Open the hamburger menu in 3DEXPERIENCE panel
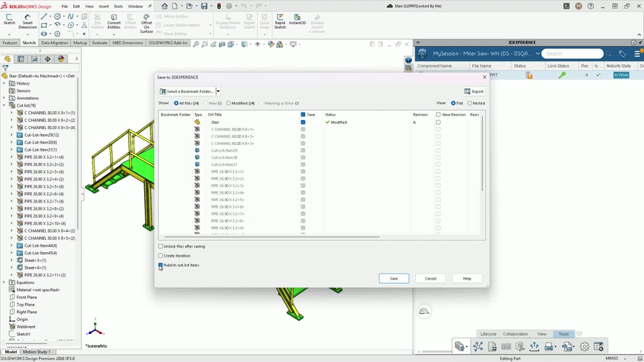 pyautogui.click(x=637, y=54)
